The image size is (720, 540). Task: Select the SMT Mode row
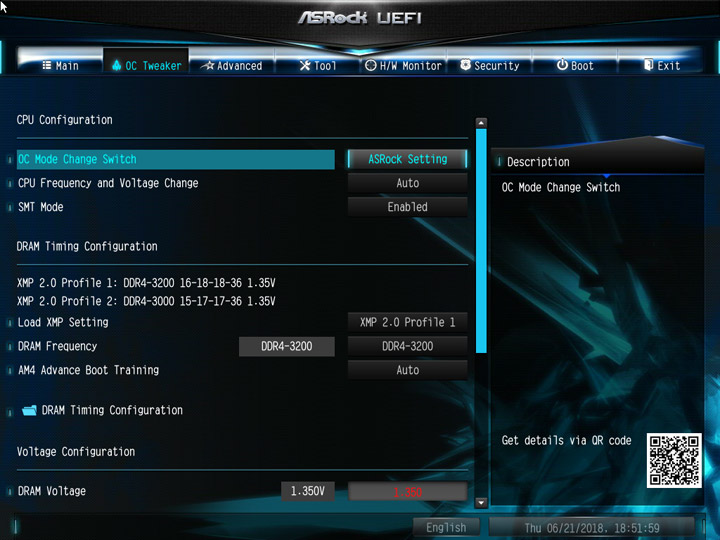[x=175, y=207]
